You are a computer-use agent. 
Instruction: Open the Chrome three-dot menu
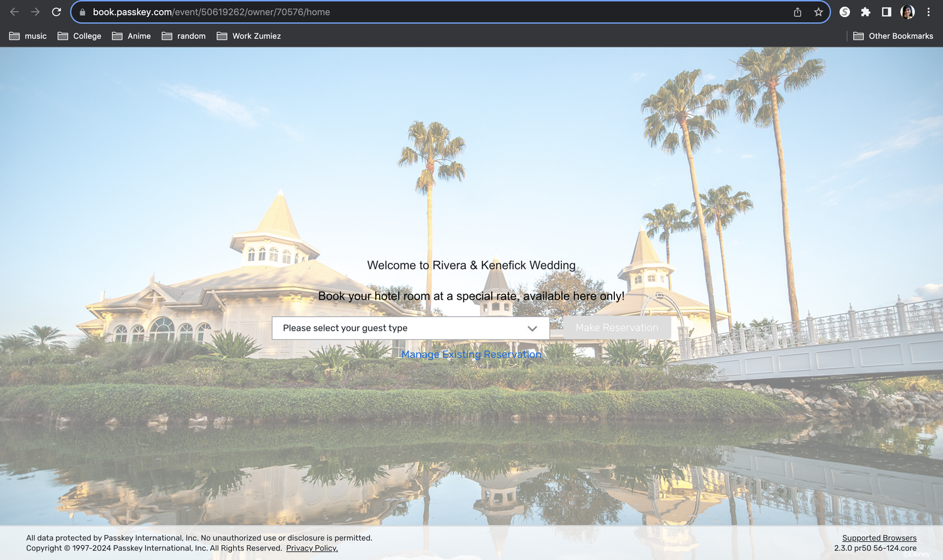[x=929, y=12]
